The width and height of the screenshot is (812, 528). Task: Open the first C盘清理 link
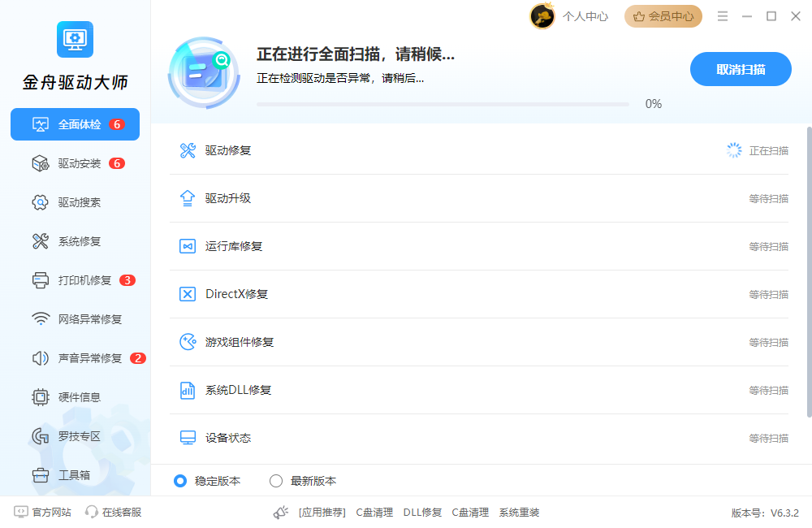point(374,513)
